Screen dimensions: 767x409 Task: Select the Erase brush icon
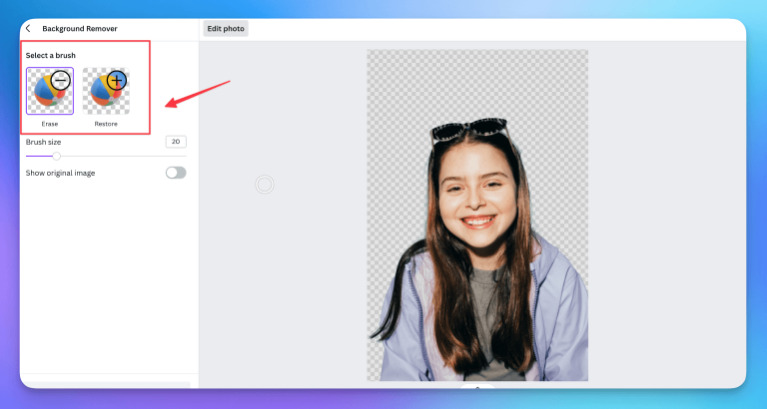tap(49, 91)
